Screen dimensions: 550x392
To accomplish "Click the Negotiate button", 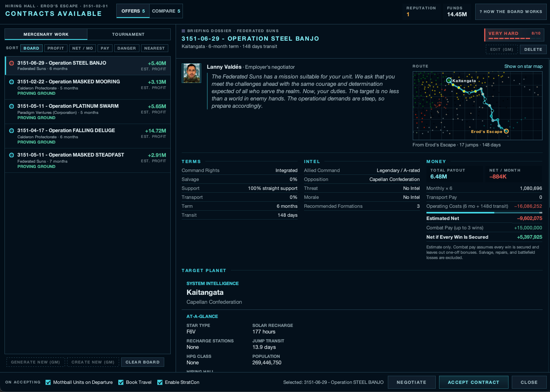I will 411,382.
